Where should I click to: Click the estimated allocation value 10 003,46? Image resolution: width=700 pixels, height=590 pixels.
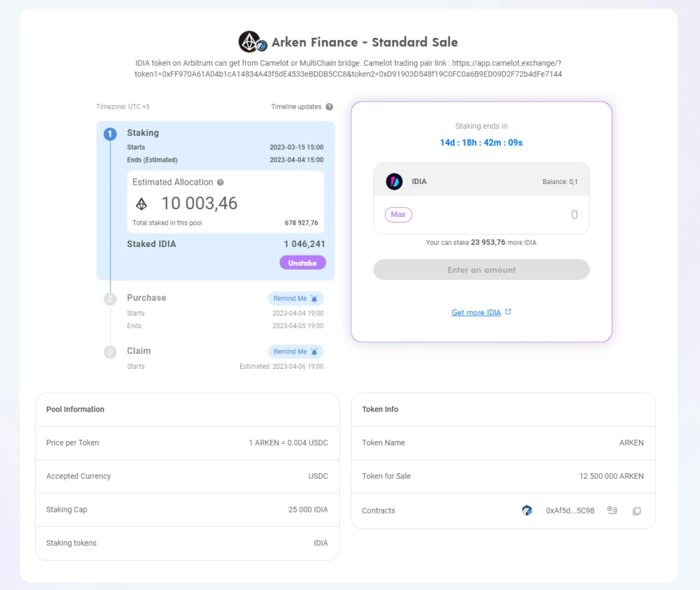coord(199,204)
